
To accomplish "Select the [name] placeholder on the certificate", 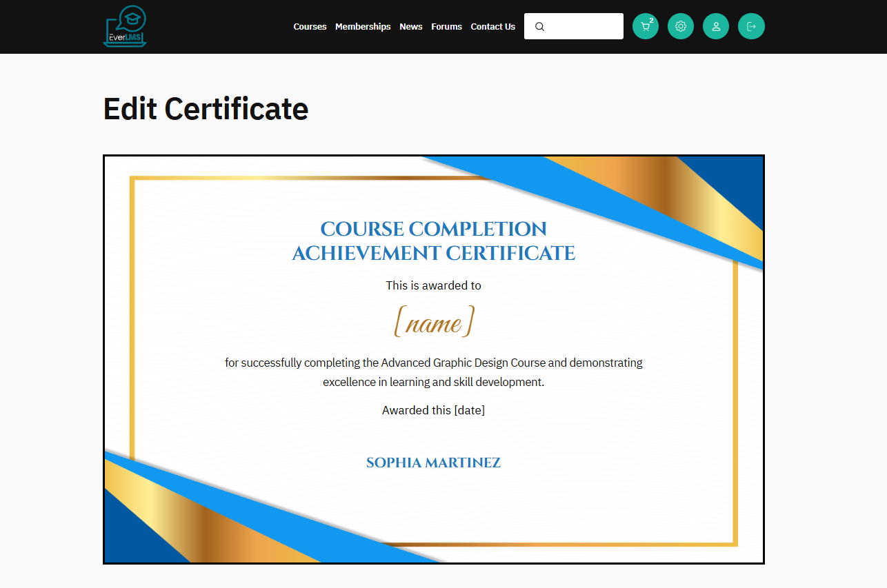I will (x=433, y=323).
